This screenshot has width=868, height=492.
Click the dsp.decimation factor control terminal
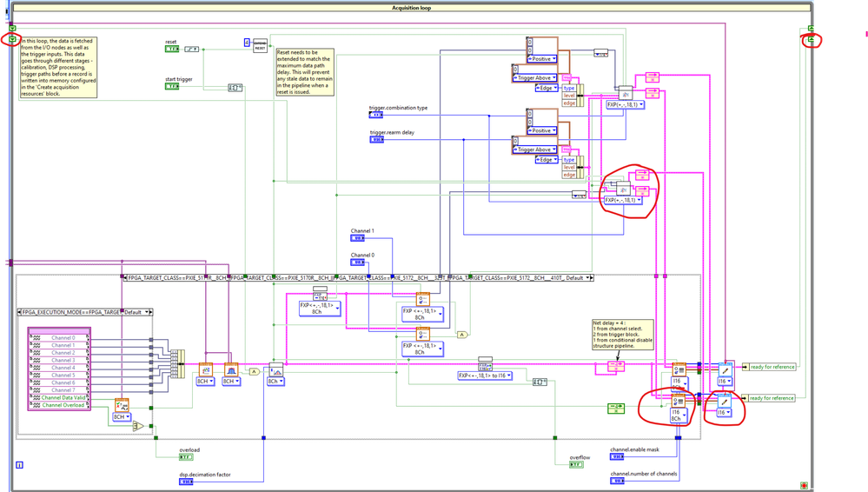(x=186, y=482)
